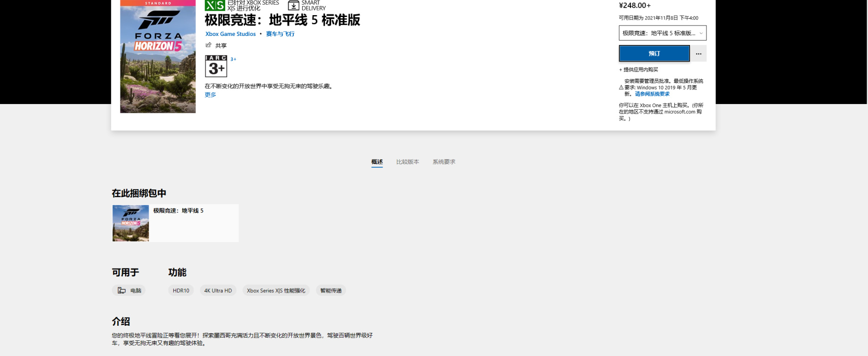Click the IARC 3+ rating badge
The height and width of the screenshot is (356, 868).
(x=216, y=66)
